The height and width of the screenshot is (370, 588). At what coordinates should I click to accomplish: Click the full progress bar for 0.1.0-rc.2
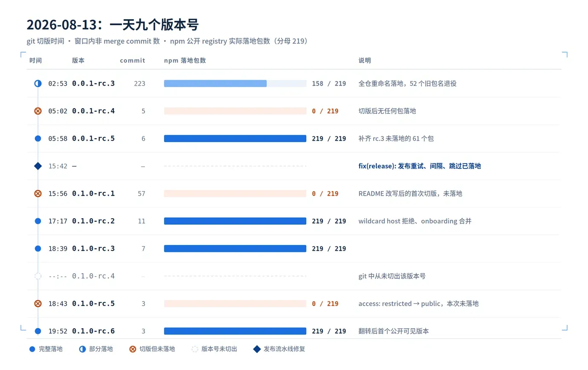(235, 221)
